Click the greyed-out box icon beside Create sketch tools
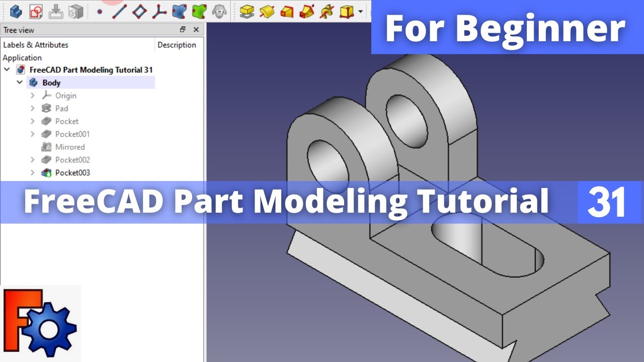 pos(75,11)
